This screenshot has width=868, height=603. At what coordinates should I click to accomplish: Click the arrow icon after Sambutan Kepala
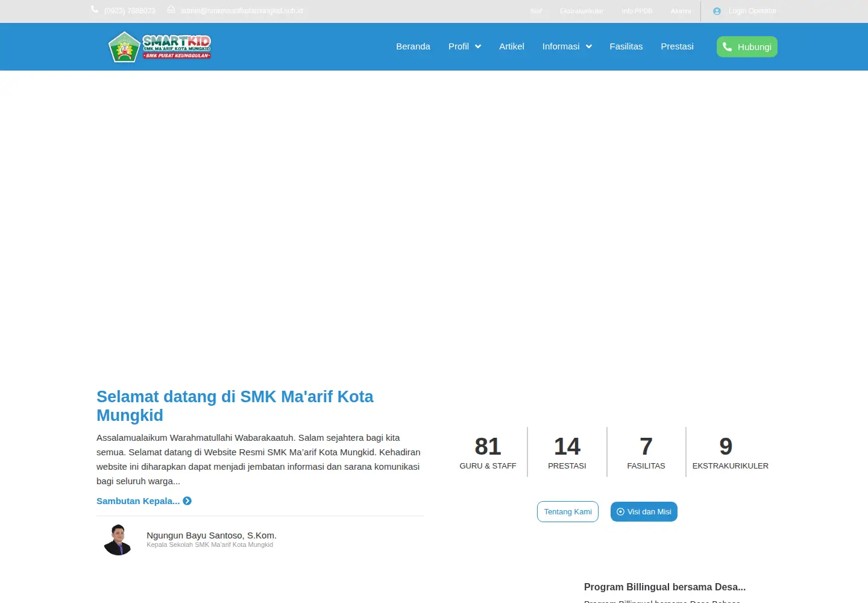(187, 501)
